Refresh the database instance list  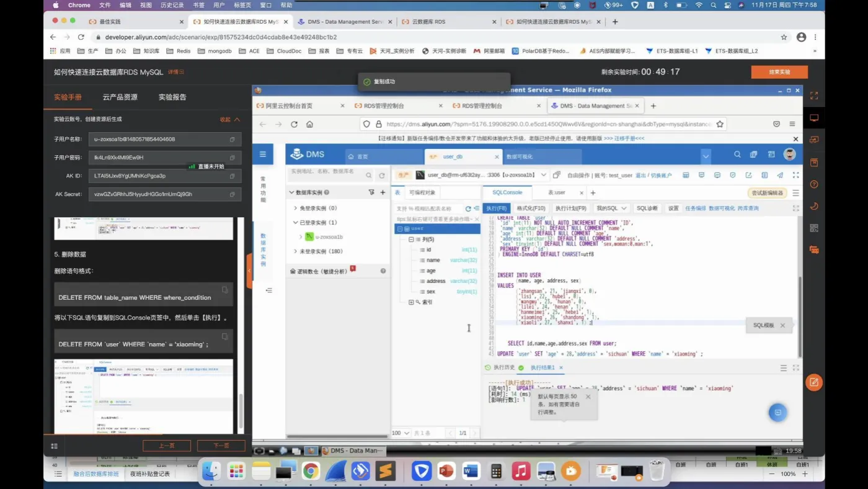(x=382, y=176)
